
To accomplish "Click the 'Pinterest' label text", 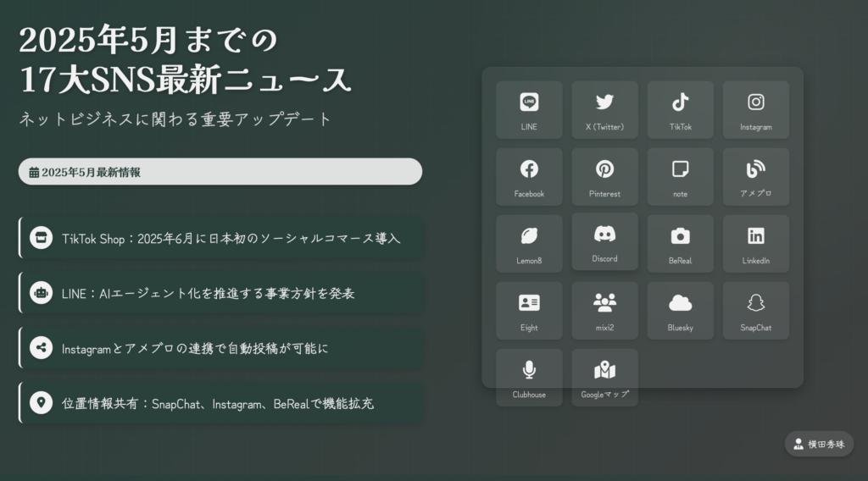I will coord(604,194).
